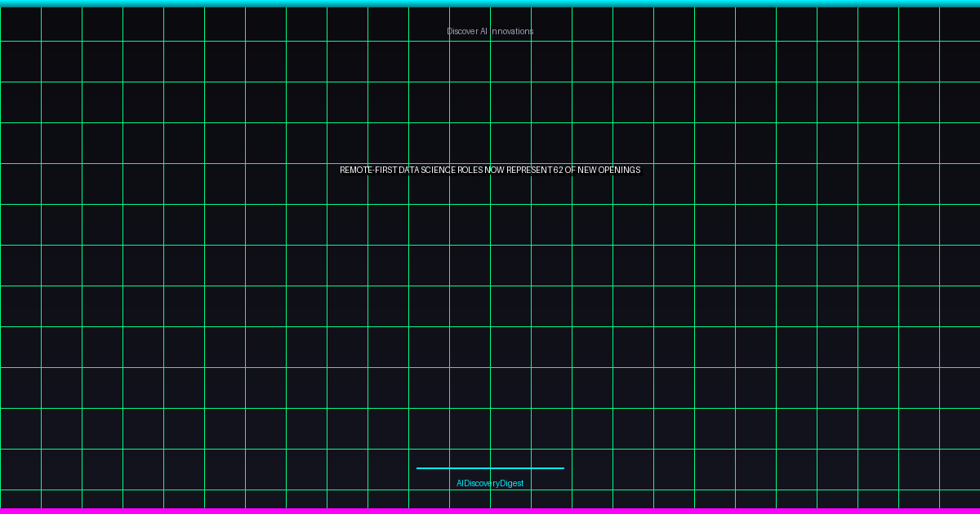Screen dimensions: 980x514
Task: Select the remote-first data science headline
Action: [490, 170]
